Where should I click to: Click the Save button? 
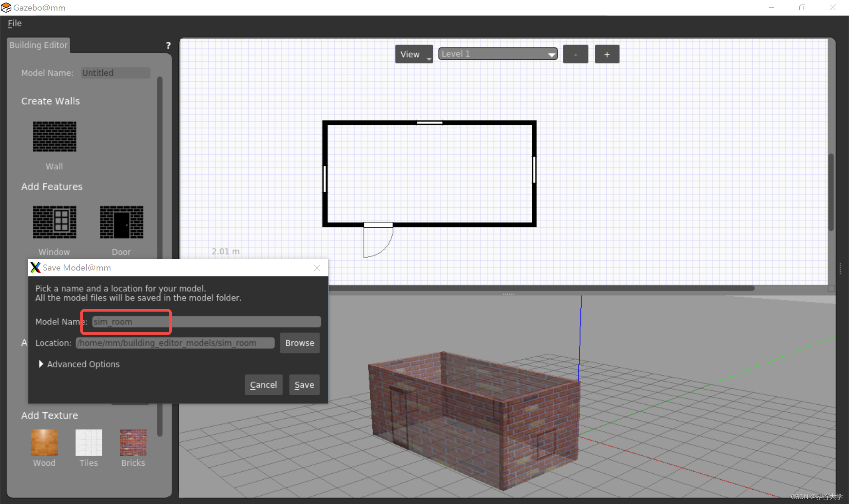tap(304, 385)
